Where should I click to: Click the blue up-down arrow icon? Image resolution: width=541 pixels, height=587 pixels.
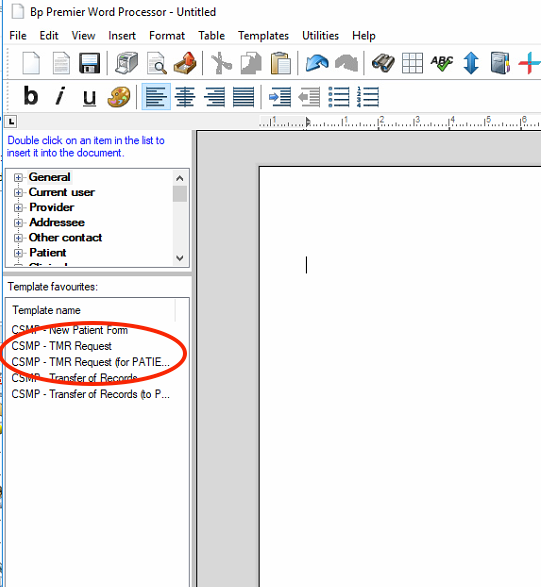click(x=471, y=63)
